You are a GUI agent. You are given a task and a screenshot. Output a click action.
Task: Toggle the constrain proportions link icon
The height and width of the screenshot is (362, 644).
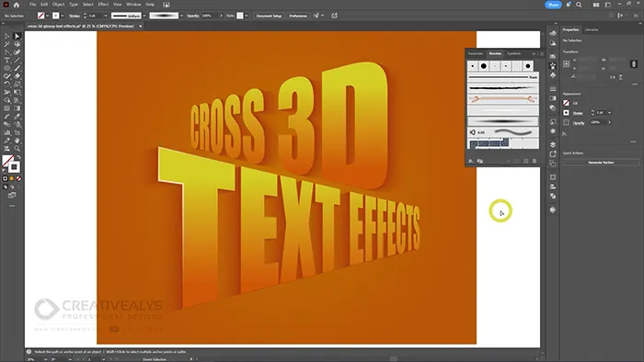point(634,64)
